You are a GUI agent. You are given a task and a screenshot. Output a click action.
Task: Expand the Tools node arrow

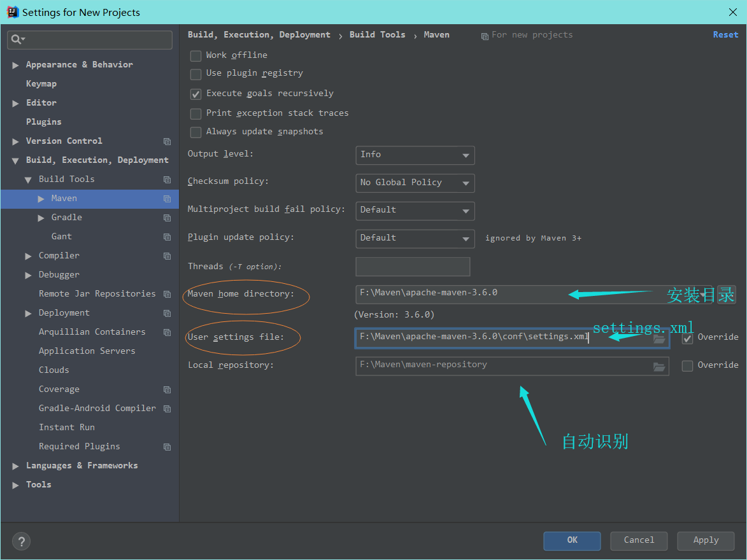(15, 485)
